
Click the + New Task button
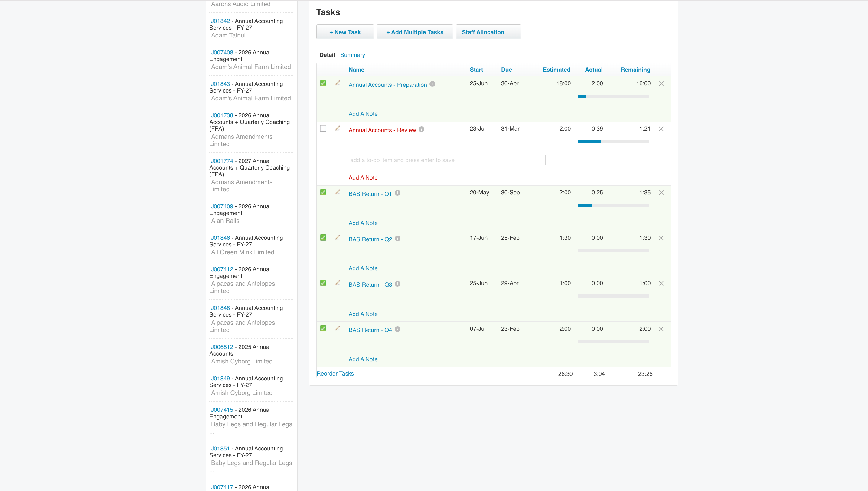click(x=345, y=32)
